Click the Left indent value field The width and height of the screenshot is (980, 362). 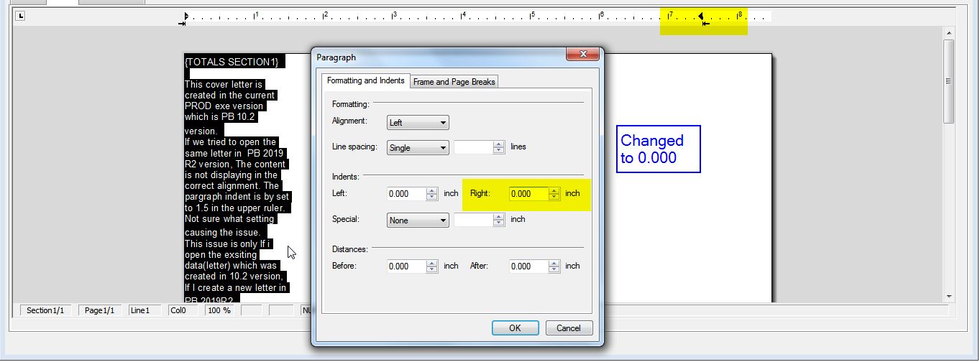click(406, 194)
